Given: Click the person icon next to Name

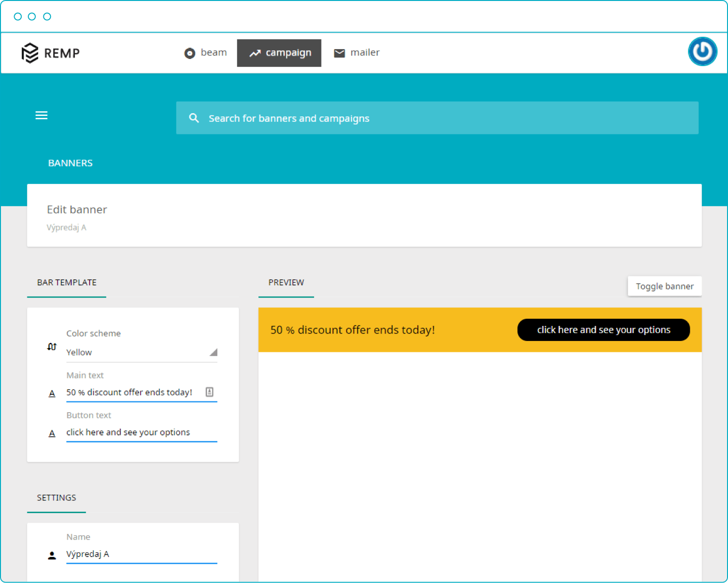Looking at the screenshot, I should (x=52, y=555).
